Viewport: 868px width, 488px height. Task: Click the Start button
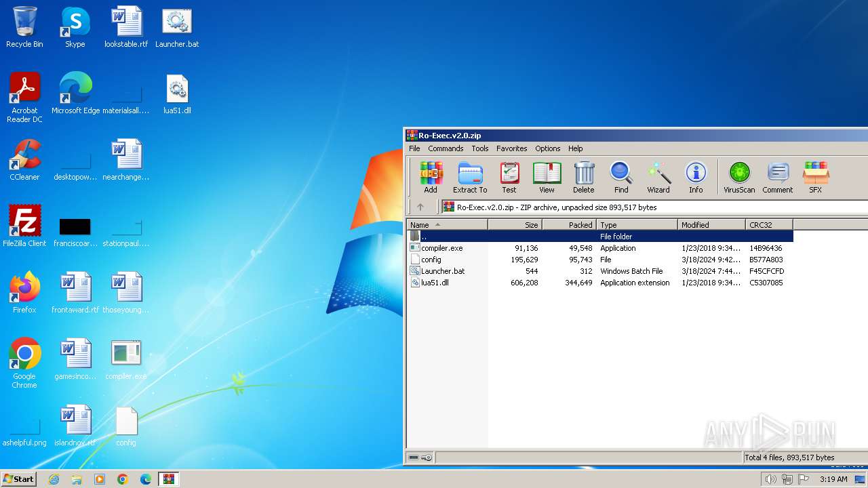point(18,479)
